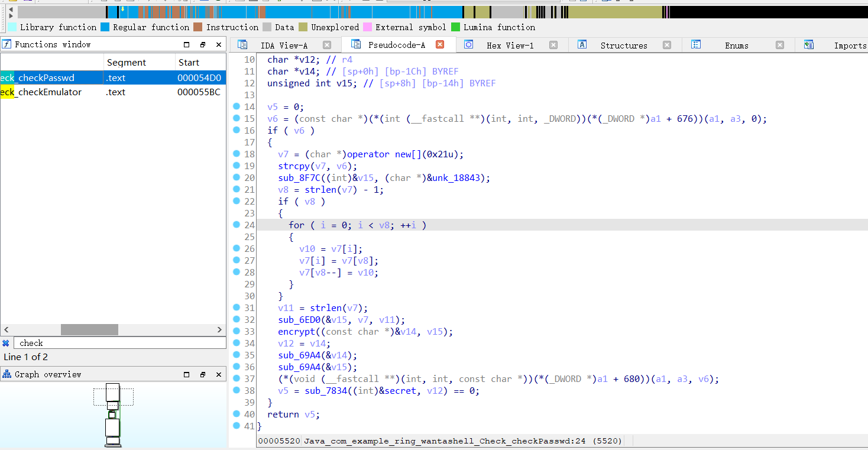Image resolution: width=868 pixels, height=450 pixels.
Task: Sort functions by Segment column header
Action: pos(139,62)
